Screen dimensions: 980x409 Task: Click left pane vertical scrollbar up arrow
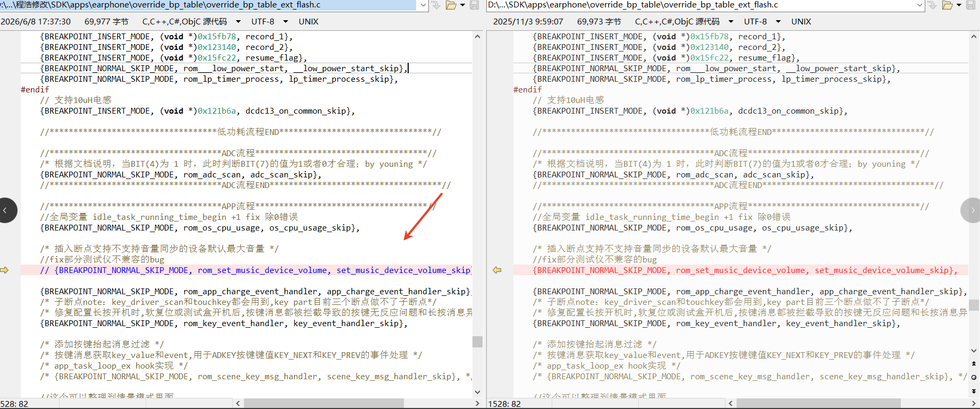[x=477, y=37]
